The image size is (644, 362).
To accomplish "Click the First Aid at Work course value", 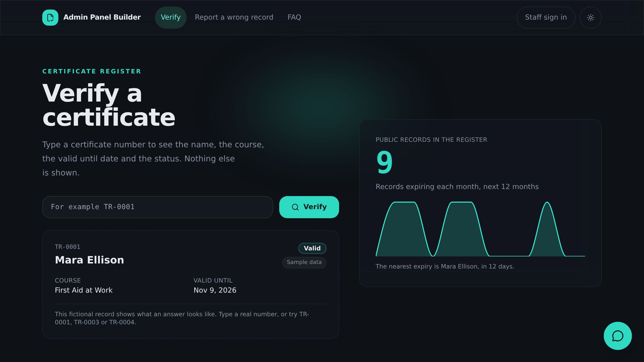I will tap(84, 290).
